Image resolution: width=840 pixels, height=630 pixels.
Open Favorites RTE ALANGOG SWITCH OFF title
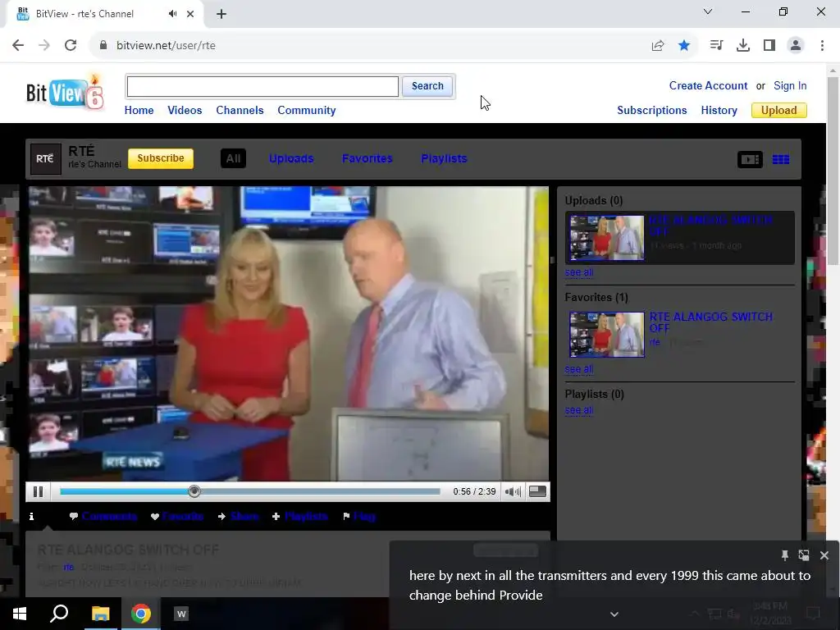(711, 322)
